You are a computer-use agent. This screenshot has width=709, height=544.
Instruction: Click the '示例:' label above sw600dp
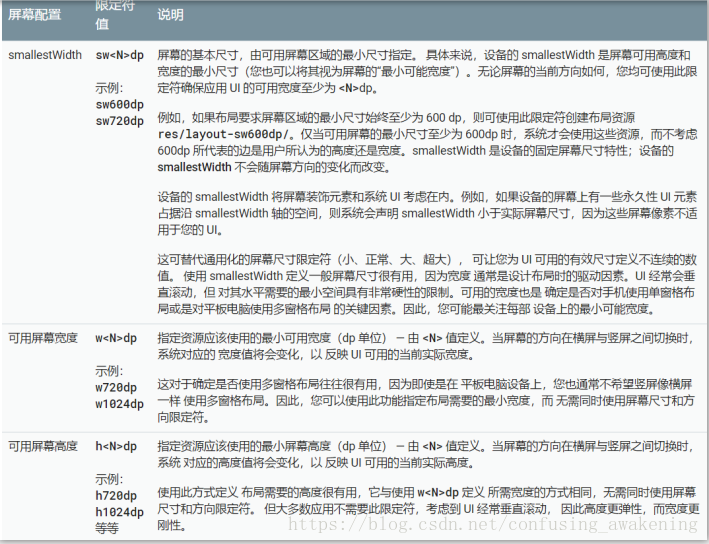[109, 88]
